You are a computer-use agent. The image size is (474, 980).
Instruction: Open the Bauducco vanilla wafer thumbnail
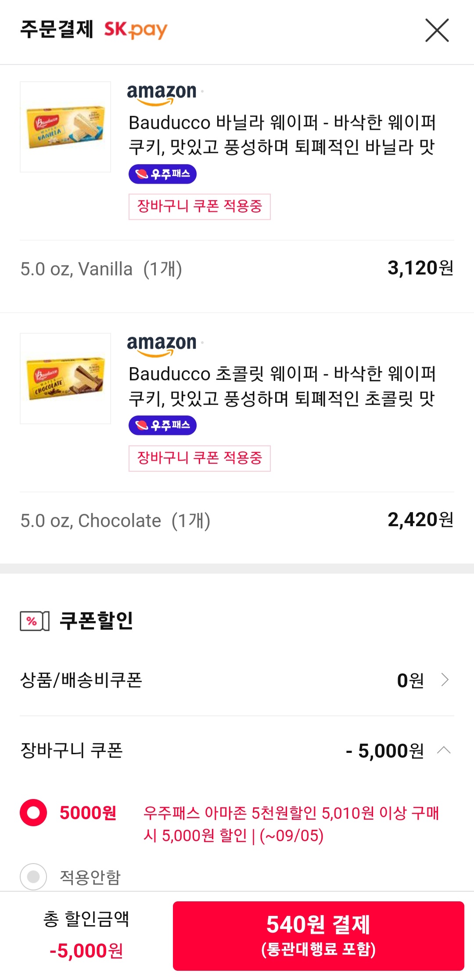click(x=65, y=127)
